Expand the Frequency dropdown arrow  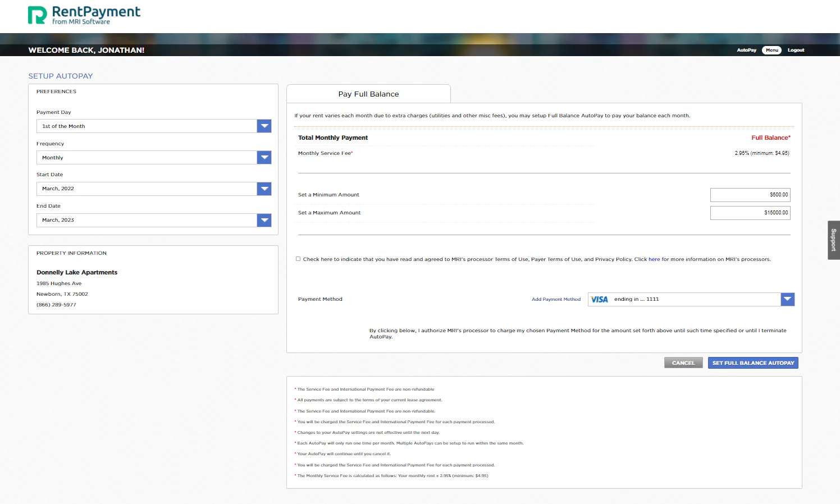pyautogui.click(x=264, y=158)
